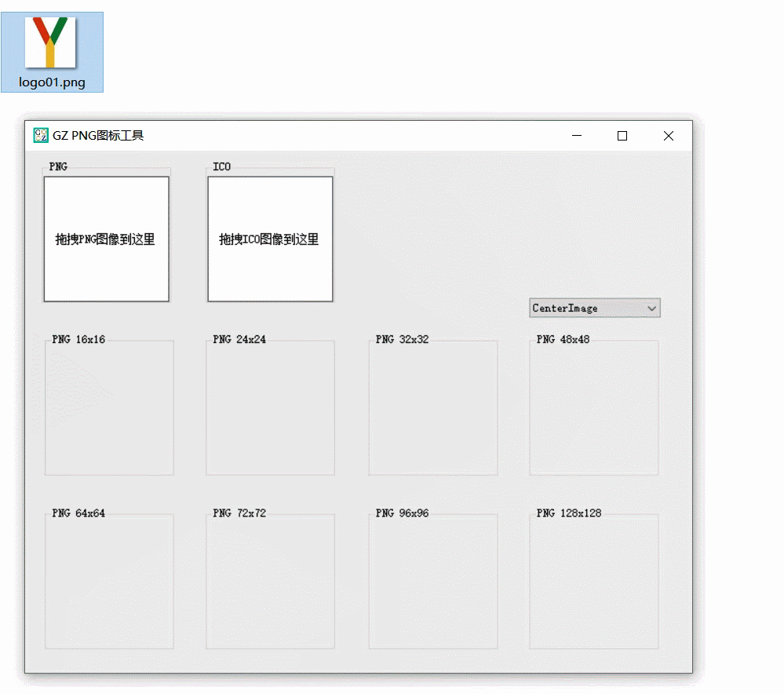Click the PNG image drop area

[x=107, y=239]
